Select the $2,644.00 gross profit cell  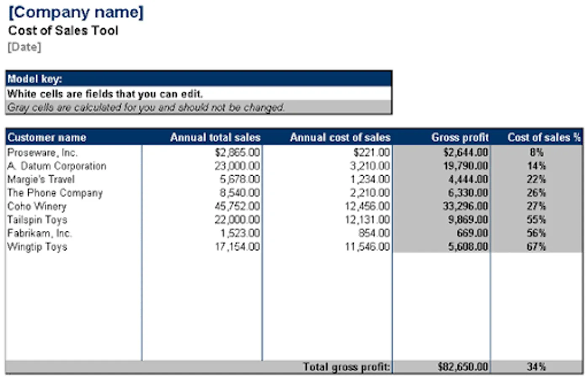pos(442,152)
